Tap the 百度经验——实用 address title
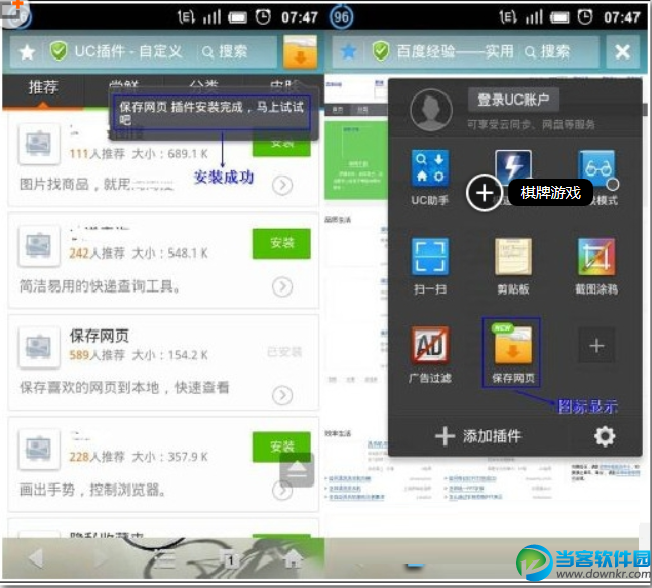This screenshot has height=588, width=652. coord(455,52)
